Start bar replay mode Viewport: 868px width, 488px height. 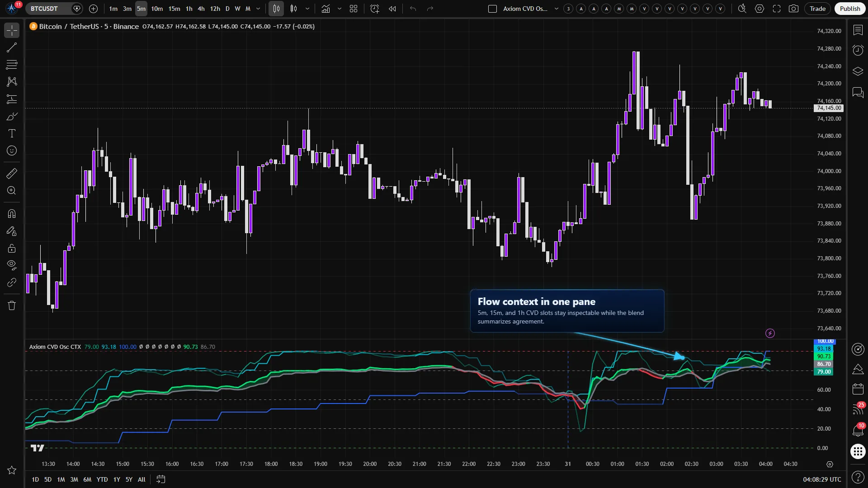pos(392,9)
